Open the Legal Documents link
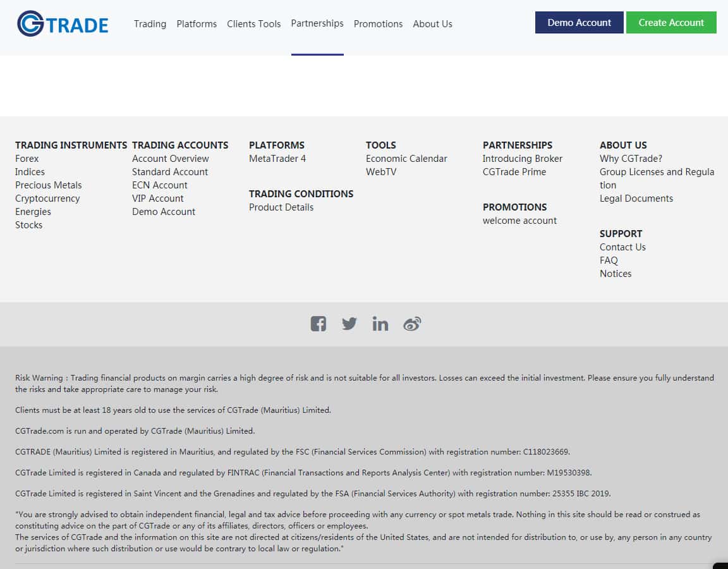 (636, 199)
